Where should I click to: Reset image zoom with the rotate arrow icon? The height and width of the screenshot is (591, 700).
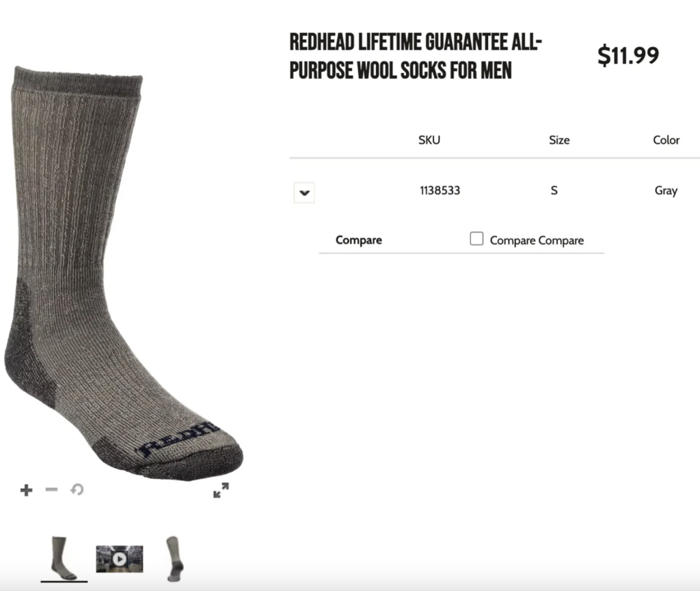point(77,490)
